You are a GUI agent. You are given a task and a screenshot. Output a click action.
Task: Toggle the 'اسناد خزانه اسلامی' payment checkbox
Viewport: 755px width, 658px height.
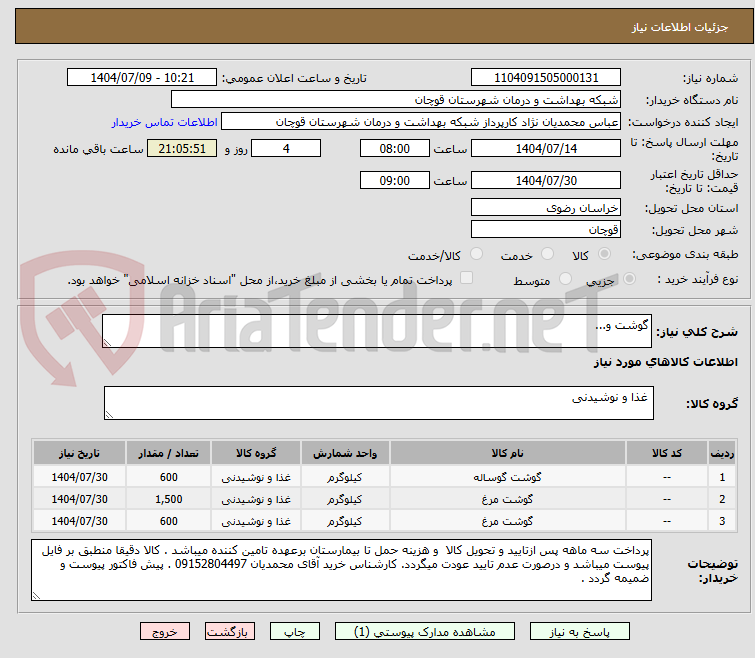point(466,279)
